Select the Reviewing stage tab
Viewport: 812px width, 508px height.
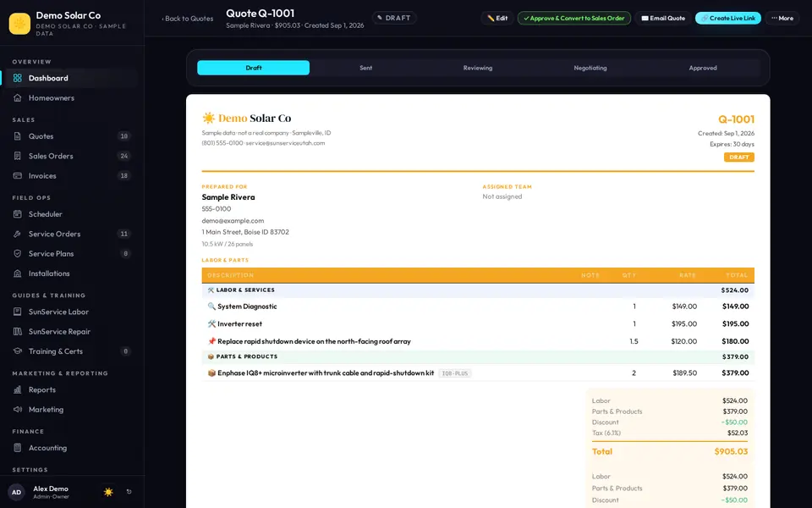477,68
